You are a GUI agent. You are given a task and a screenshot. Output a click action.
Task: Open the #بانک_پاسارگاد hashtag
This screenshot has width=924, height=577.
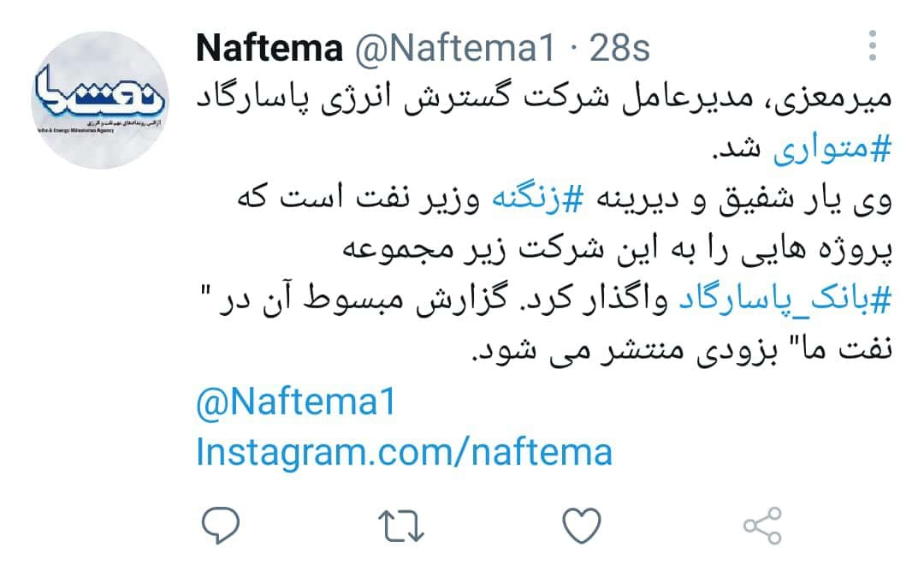(x=785, y=300)
